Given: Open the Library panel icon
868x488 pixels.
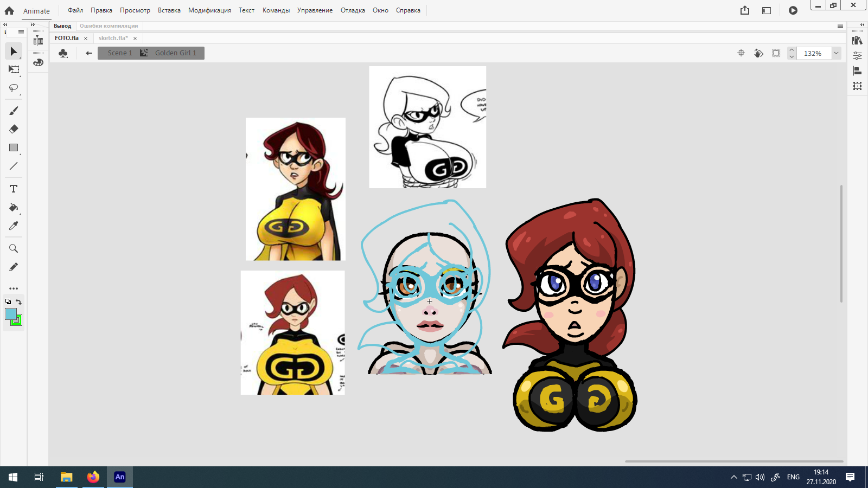Looking at the screenshot, I should pos(857,41).
